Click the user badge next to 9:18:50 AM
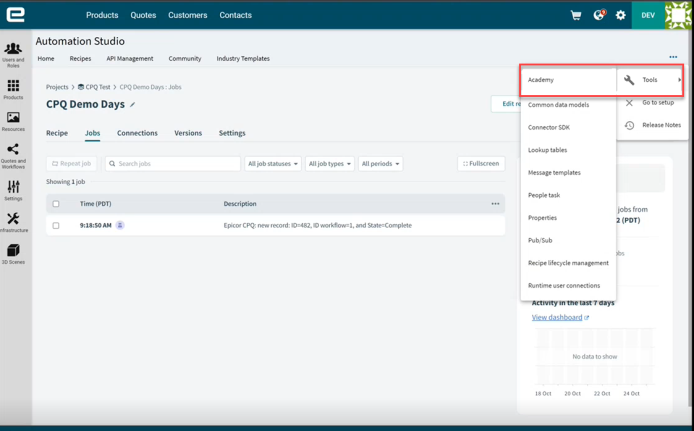Screen dimensions: 694x431 pos(120,225)
